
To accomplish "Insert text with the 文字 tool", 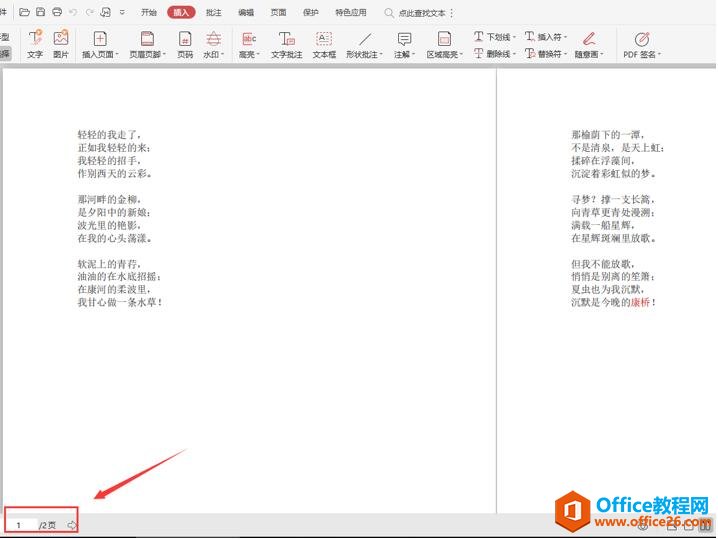I will [35, 44].
